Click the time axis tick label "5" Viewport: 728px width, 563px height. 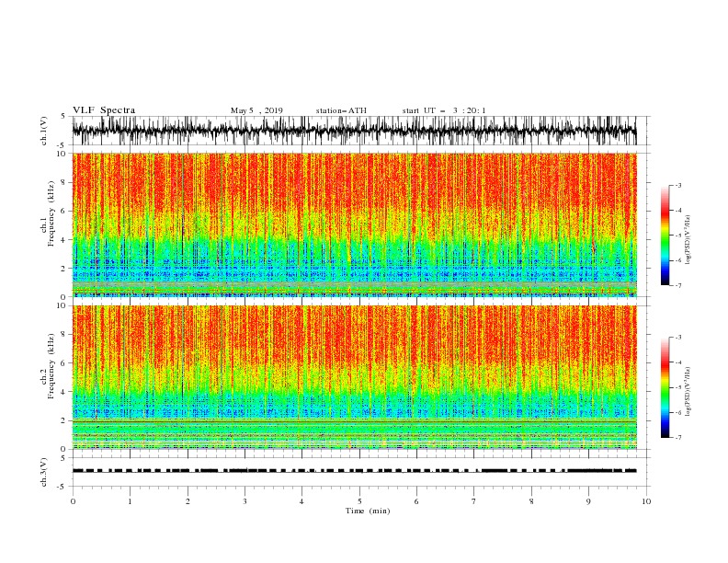(x=359, y=501)
